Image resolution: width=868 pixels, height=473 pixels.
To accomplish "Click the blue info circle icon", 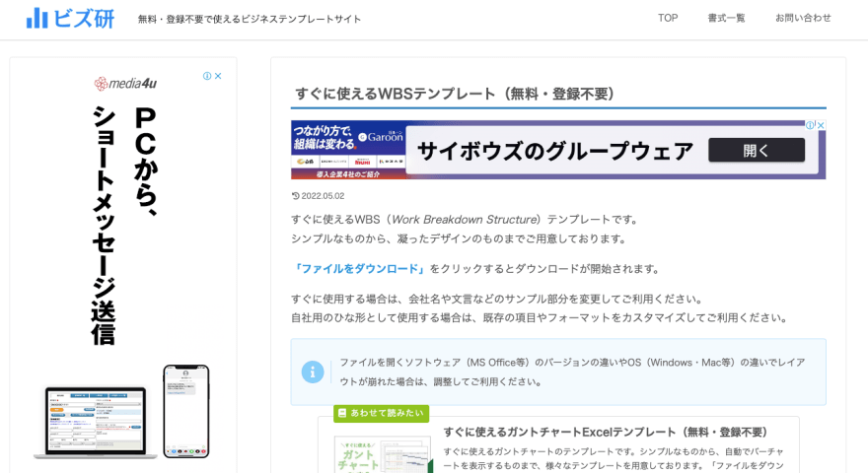I will point(313,372).
